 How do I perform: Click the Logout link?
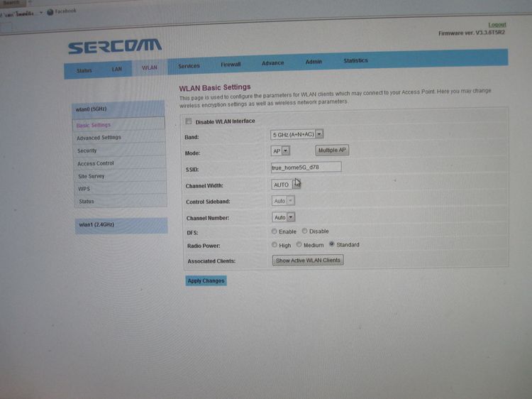pyautogui.click(x=497, y=25)
